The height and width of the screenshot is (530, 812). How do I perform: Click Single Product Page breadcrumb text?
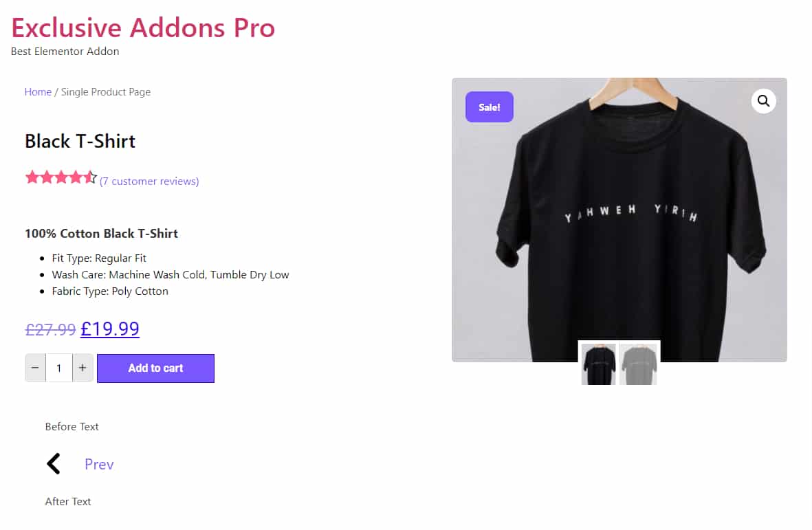[106, 92]
